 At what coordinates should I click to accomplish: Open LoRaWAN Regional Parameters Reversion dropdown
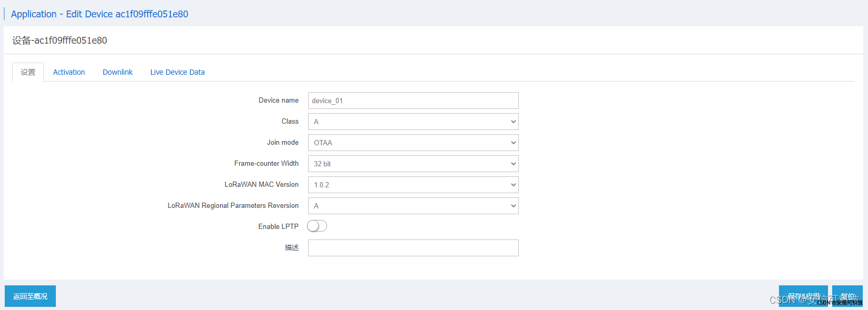coord(413,206)
